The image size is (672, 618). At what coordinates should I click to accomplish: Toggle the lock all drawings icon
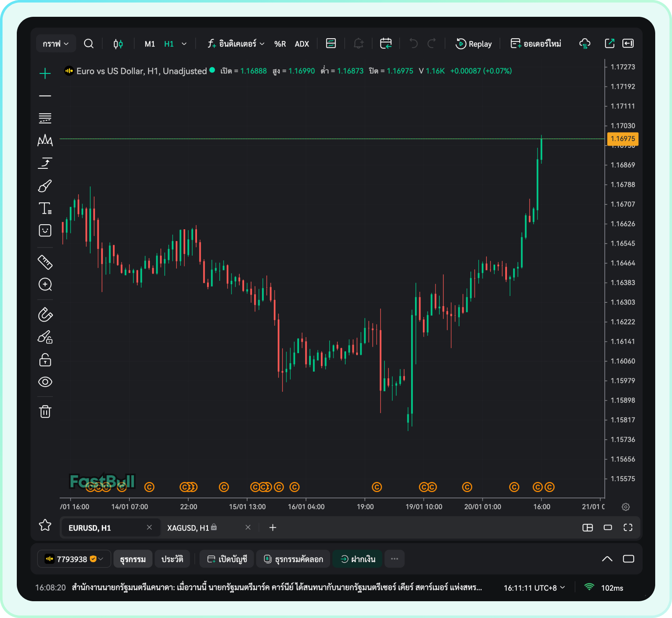click(45, 360)
